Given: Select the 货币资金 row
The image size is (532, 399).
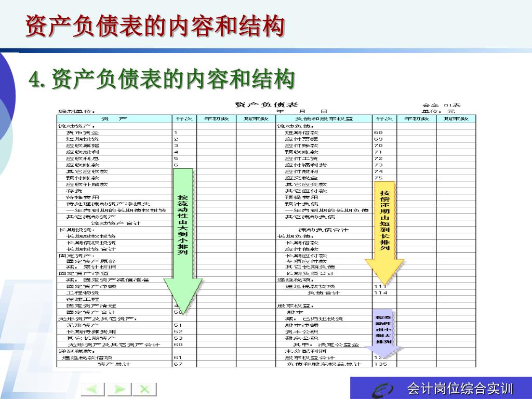Looking at the screenshot, I should click(83, 132).
